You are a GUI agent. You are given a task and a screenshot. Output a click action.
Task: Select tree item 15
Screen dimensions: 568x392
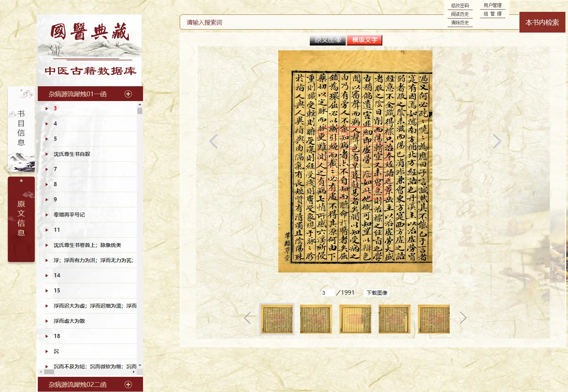pyautogui.click(x=57, y=291)
